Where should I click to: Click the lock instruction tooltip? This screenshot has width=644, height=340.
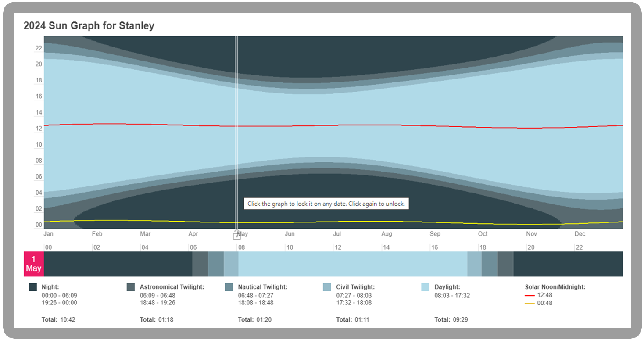326,204
